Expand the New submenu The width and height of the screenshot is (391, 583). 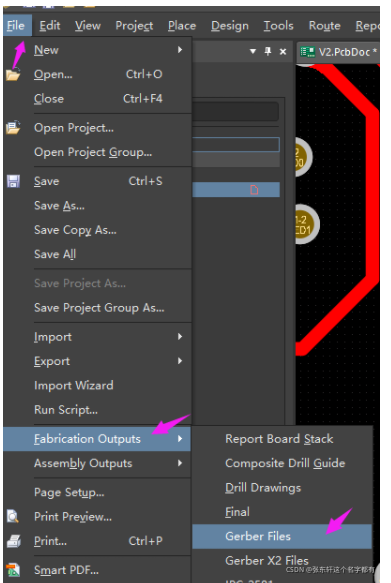coord(97,50)
